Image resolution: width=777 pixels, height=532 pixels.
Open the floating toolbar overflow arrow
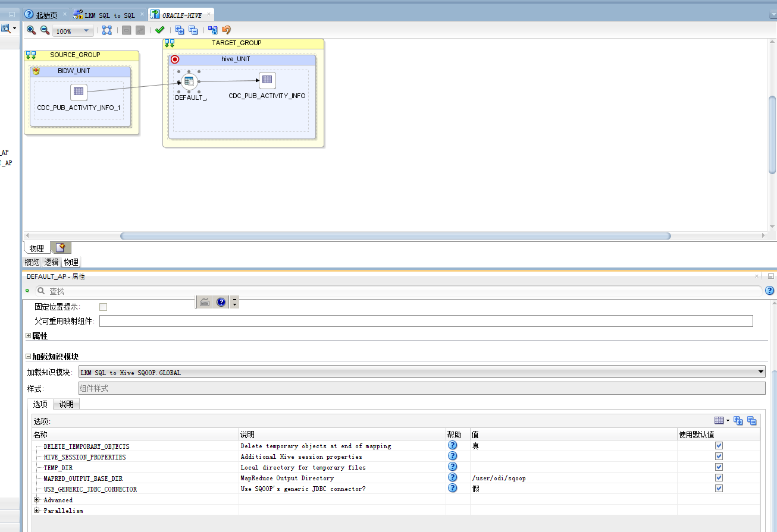[x=235, y=303]
